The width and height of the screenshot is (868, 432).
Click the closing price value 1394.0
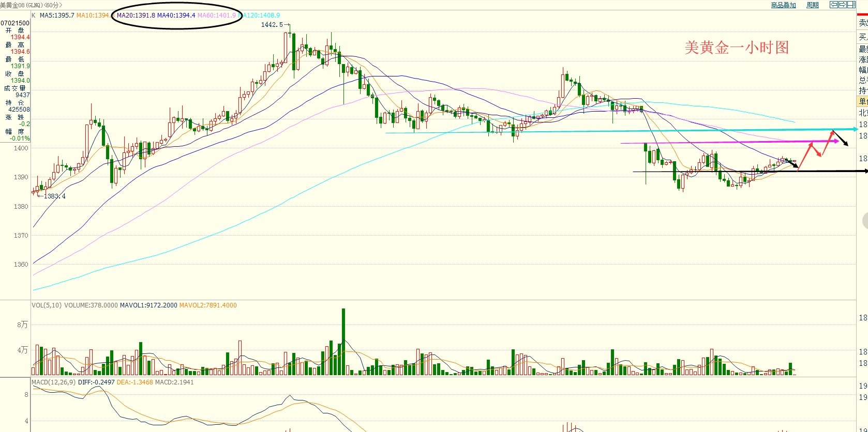pyautogui.click(x=21, y=81)
